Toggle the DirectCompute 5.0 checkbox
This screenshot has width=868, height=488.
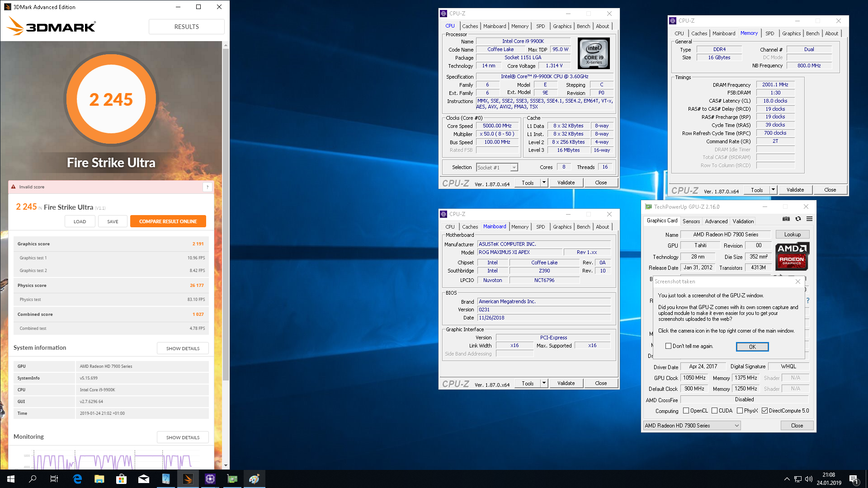point(765,411)
